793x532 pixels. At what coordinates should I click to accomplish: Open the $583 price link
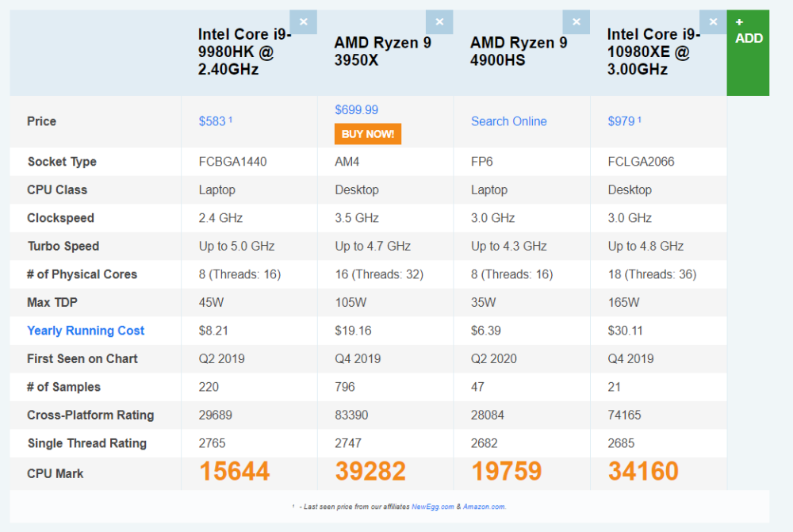(213, 121)
